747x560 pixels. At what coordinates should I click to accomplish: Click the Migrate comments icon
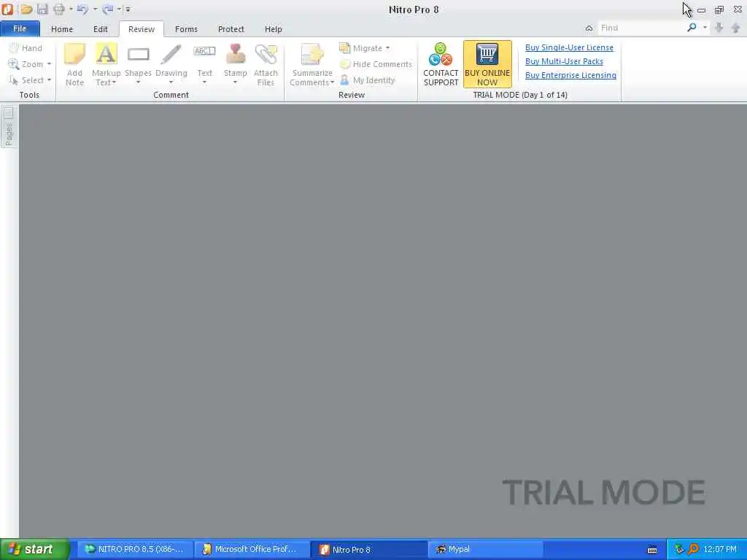click(344, 47)
